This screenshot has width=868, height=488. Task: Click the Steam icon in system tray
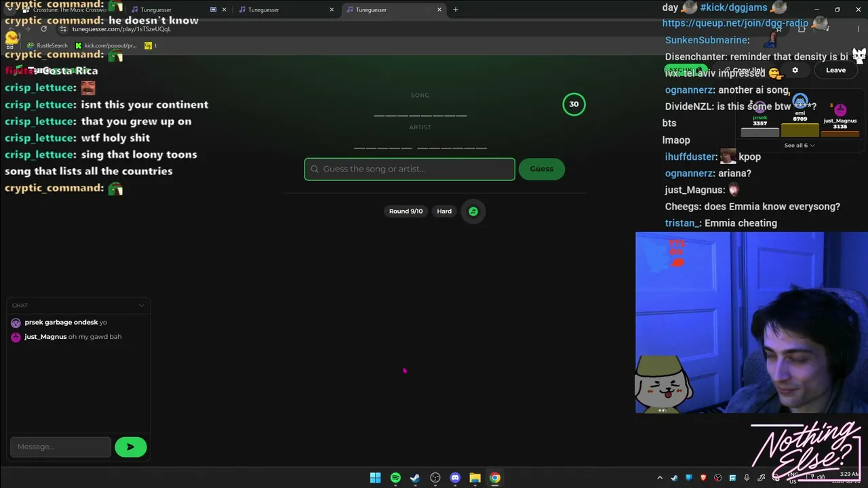click(x=674, y=478)
